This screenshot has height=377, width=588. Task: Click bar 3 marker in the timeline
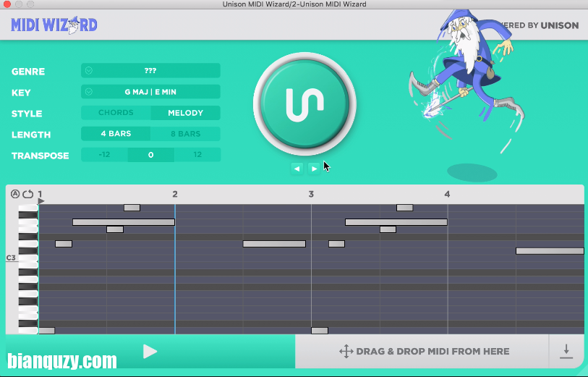pyautogui.click(x=311, y=194)
